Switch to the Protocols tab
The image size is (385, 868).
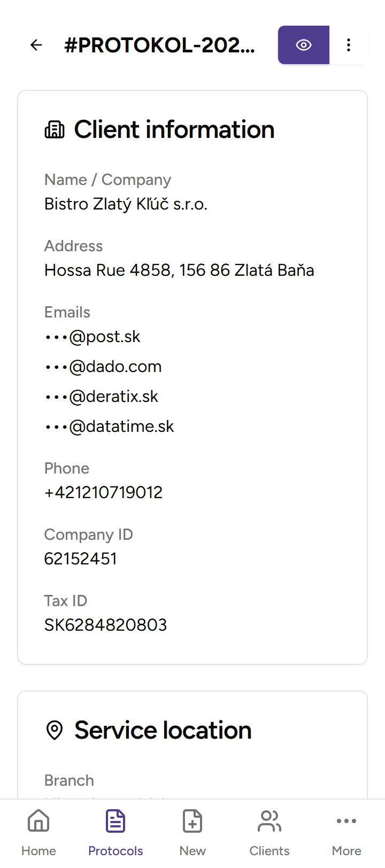[x=115, y=833]
